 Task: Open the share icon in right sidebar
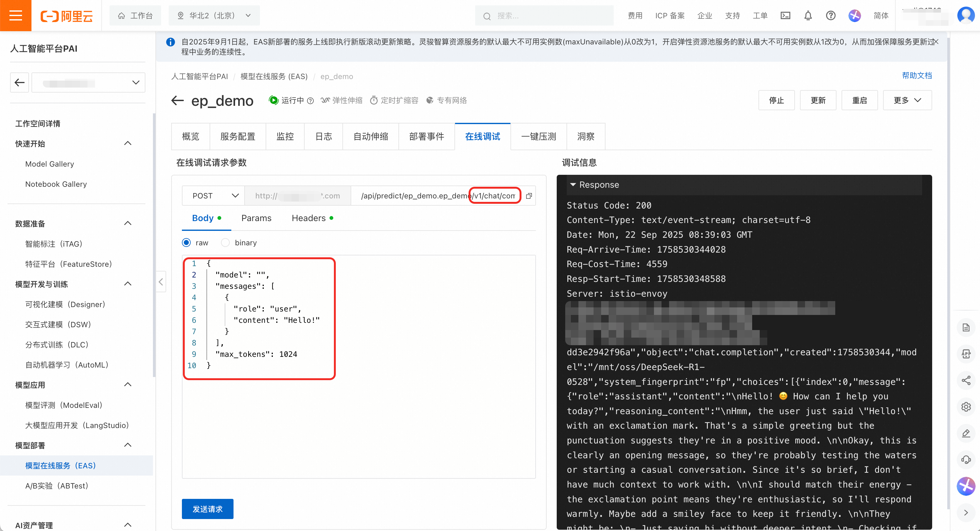pos(966,380)
